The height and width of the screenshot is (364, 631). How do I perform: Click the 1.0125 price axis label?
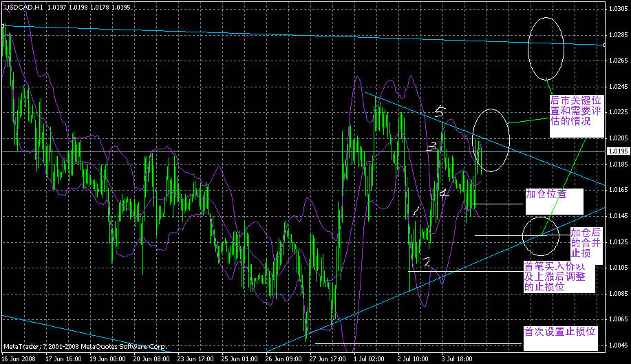[x=619, y=242]
